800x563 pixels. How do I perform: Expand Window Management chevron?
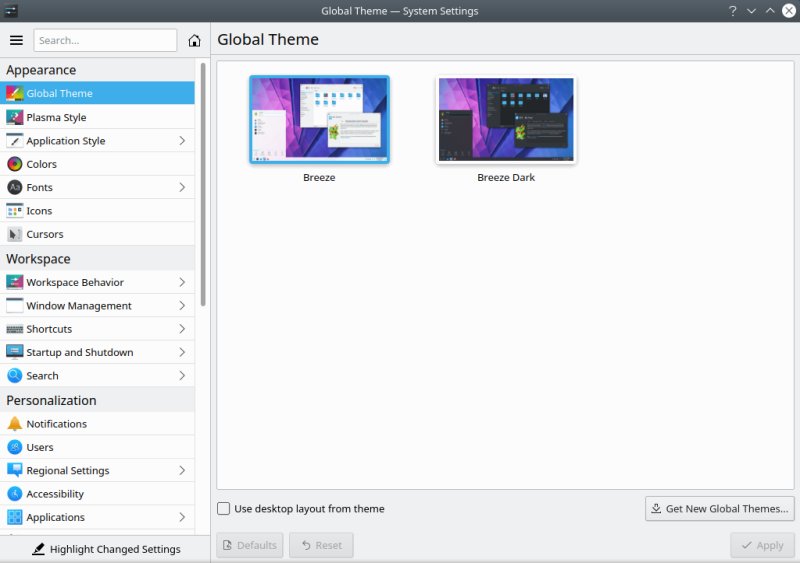(x=182, y=305)
